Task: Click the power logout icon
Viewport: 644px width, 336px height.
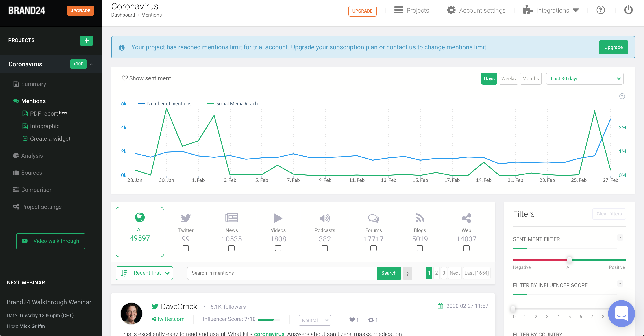Action: tap(628, 10)
